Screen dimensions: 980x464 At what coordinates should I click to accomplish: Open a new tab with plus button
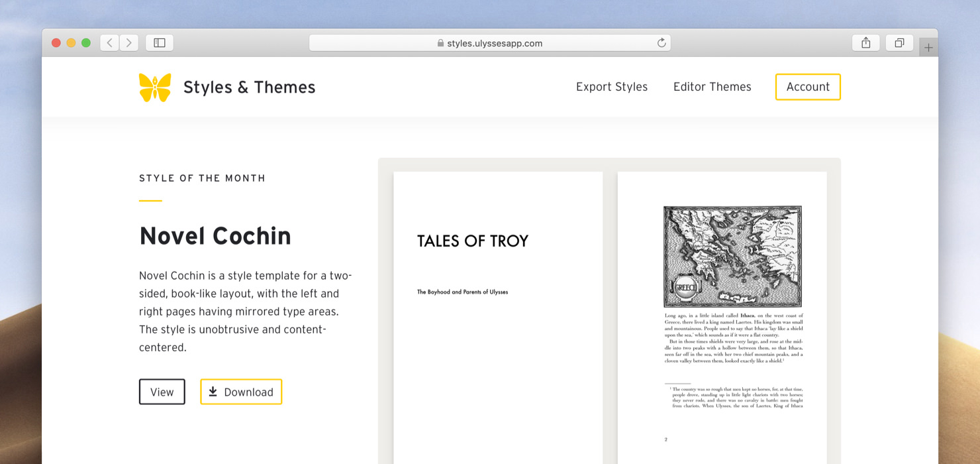[x=928, y=47]
